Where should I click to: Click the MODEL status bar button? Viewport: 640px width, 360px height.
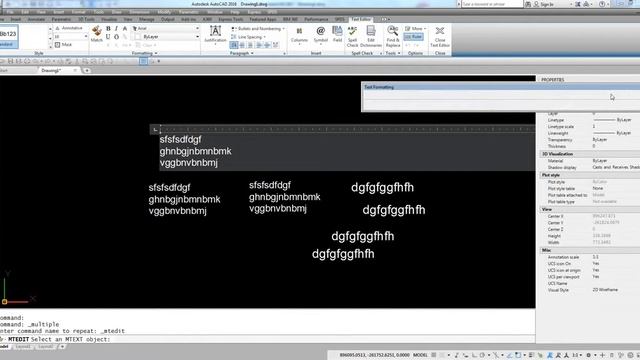click(x=420, y=355)
